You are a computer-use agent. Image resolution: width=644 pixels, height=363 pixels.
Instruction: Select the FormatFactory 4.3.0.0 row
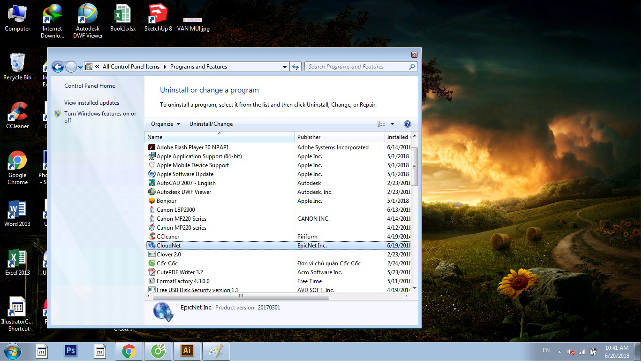(x=279, y=281)
